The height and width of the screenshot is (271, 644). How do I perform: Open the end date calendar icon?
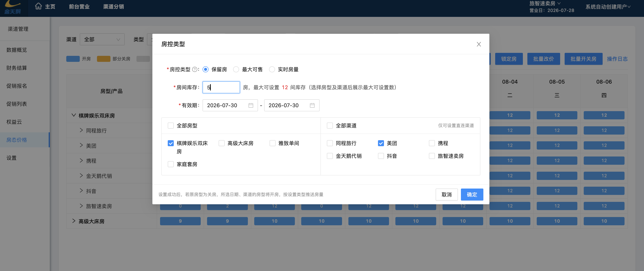(312, 105)
